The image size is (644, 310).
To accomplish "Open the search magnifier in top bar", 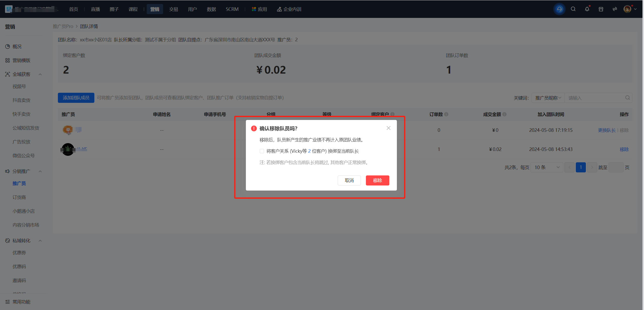I will [573, 9].
